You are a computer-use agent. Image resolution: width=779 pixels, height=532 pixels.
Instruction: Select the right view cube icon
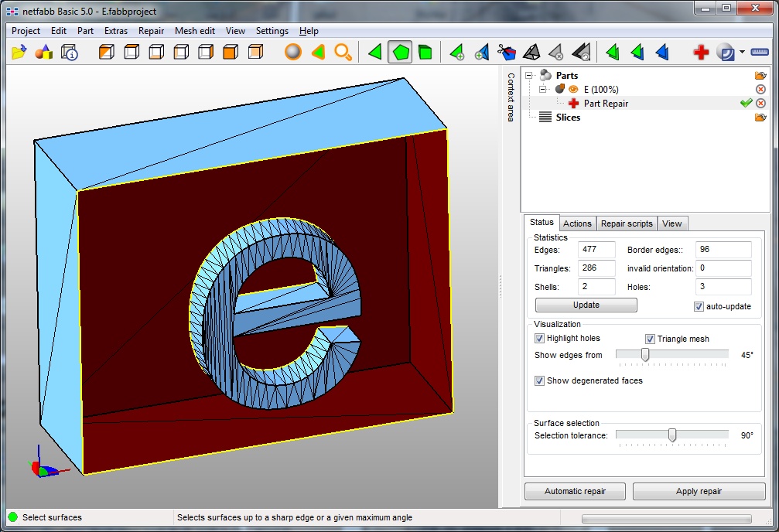pyautogui.click(x=206, y=52)
